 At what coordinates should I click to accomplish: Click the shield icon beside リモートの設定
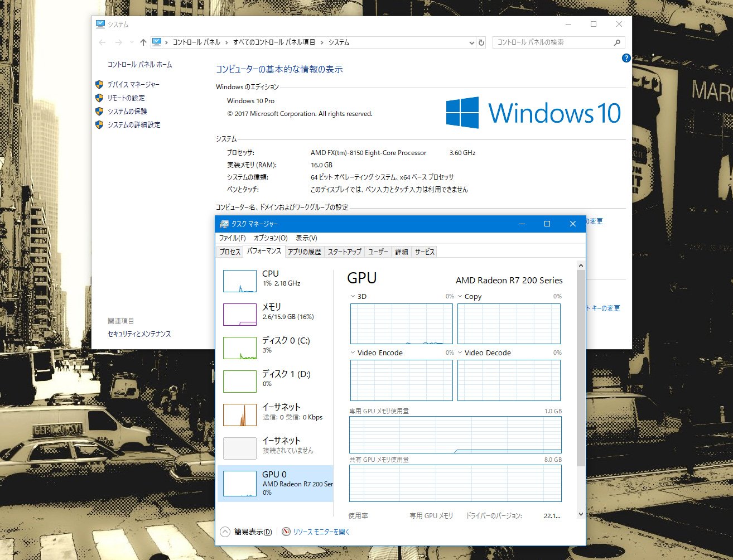pos(99,98)
